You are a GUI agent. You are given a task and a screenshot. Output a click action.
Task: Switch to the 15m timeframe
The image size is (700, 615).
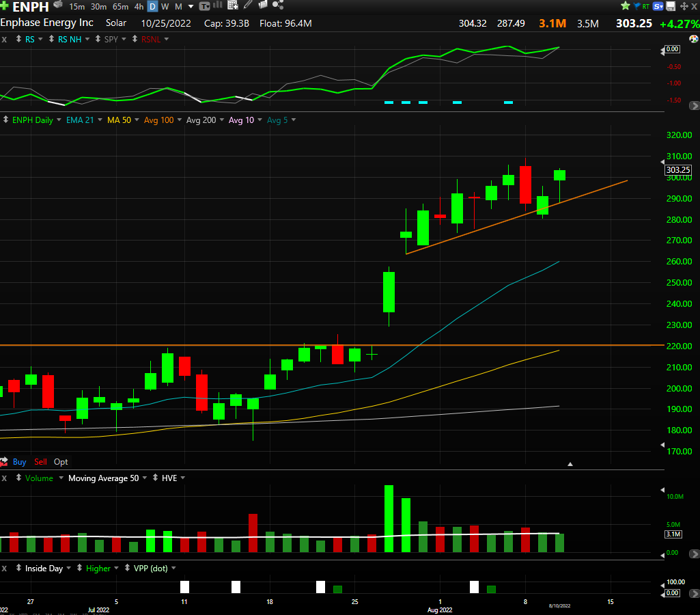(76, 7)
